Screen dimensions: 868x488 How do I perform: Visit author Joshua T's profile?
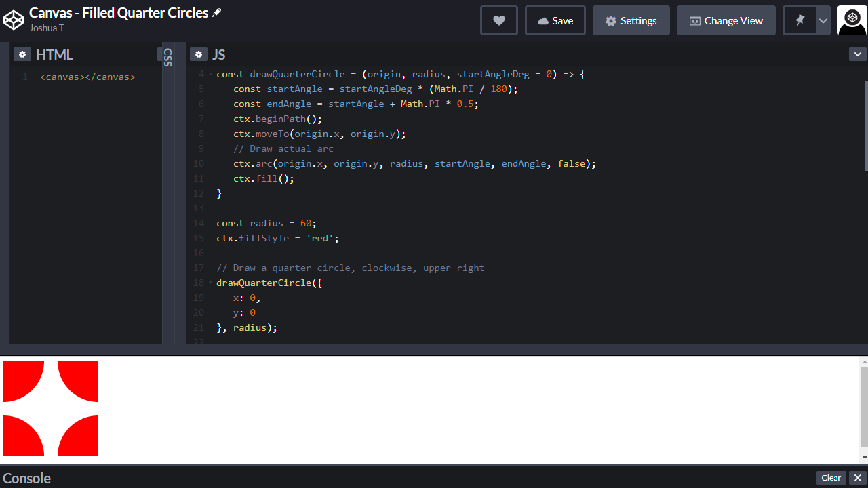(47, 28)
